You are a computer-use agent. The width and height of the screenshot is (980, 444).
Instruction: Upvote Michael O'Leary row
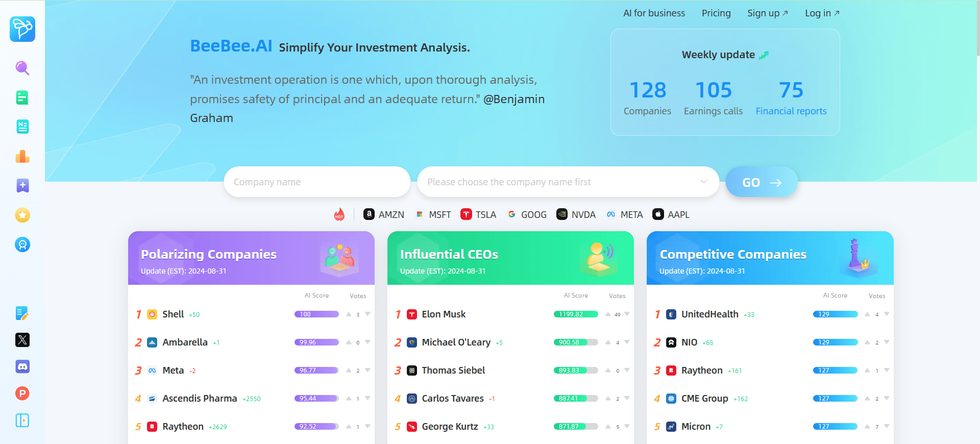[608, 342]
